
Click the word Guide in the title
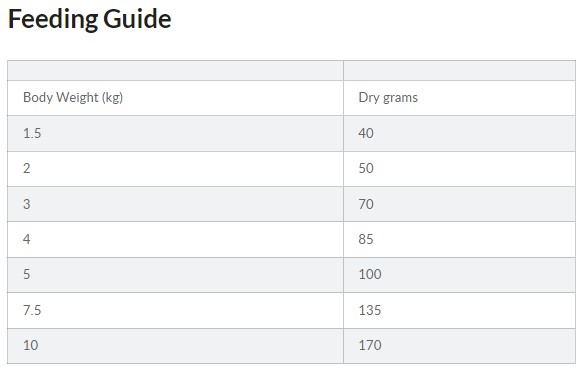137,19
